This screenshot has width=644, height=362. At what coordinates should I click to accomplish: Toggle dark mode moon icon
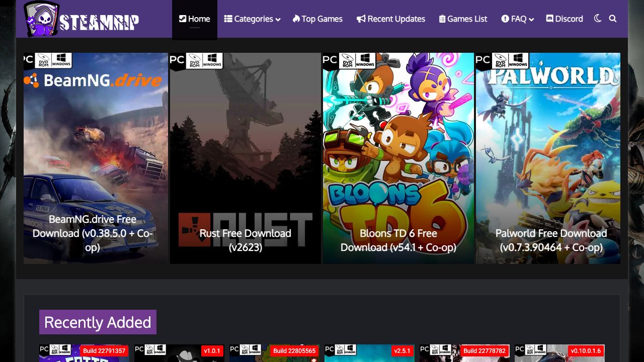click(597, 19)
